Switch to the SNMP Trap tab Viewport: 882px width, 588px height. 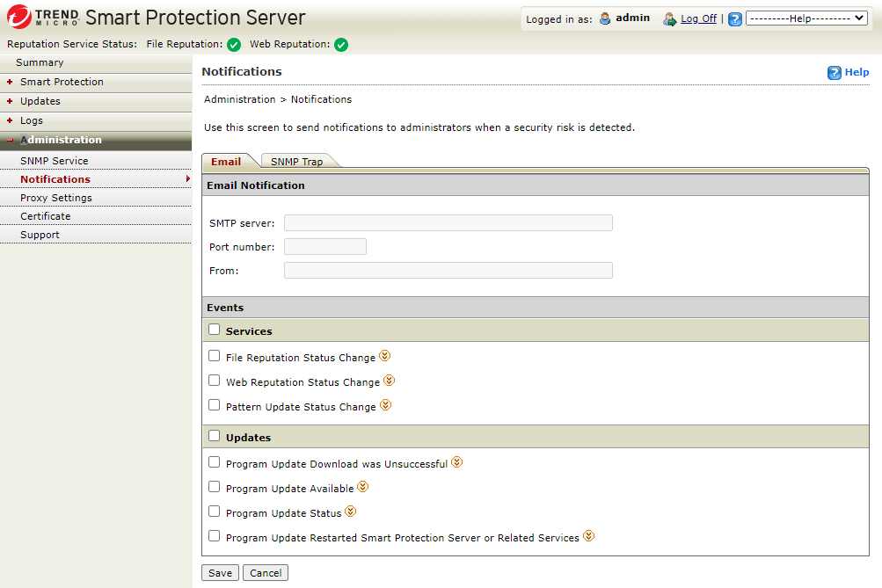point(296,162)
